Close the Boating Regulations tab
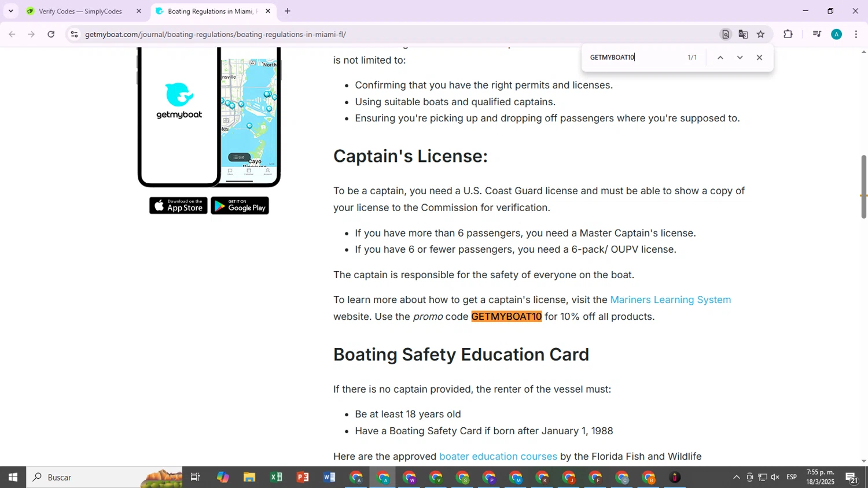The width and height of the screenshot is (868, 488). coord(268,11)
